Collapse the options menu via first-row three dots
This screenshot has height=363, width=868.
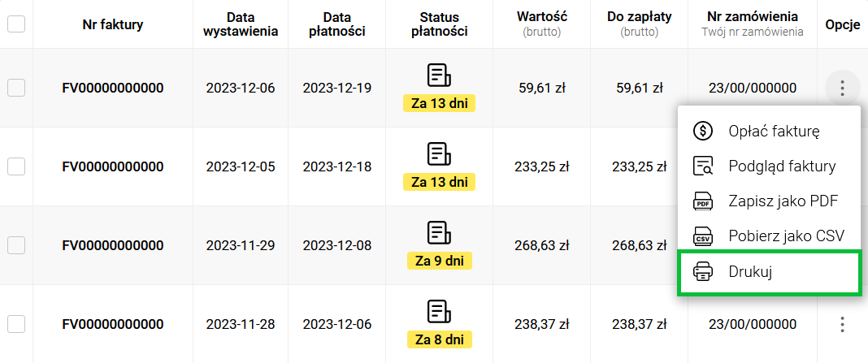tap(842, 88)
